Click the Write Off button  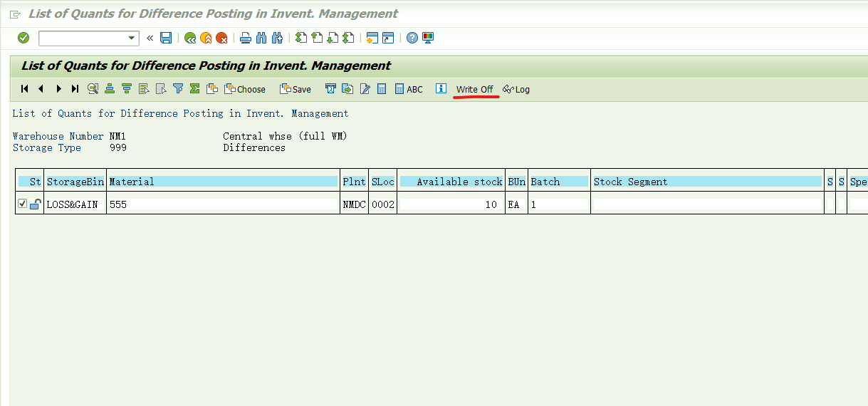coord(475,89)
